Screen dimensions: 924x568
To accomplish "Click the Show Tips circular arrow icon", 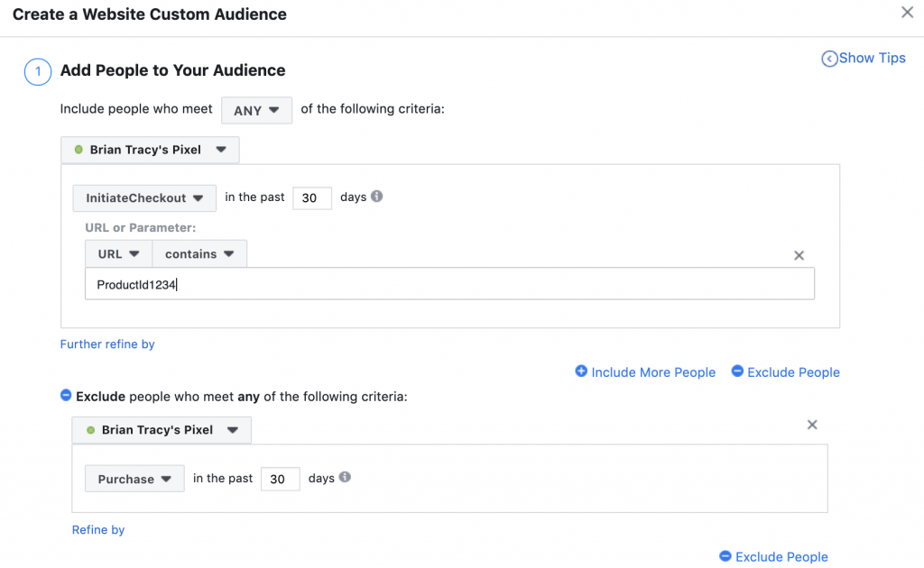I will [x=829, y=59].
